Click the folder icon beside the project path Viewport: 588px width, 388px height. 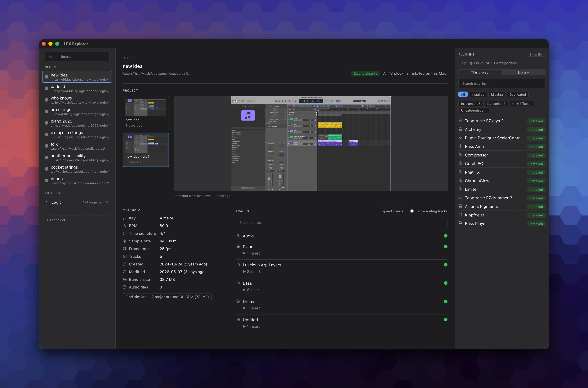tap(188, 74)
